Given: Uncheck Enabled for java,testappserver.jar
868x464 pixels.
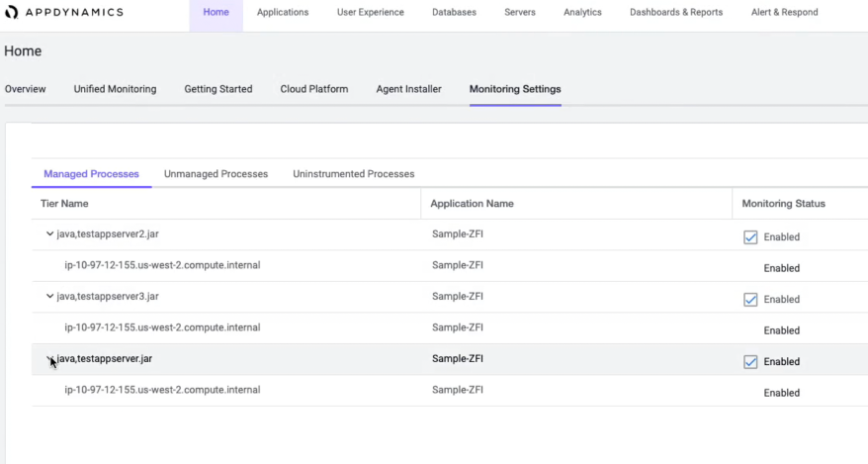Looking at the screenshot, I should pos(750,361).
